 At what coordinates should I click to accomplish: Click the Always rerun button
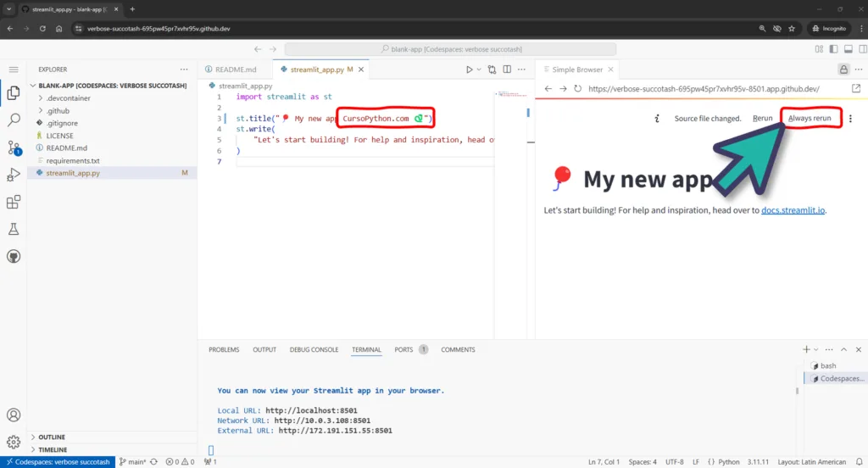[810, 119]
